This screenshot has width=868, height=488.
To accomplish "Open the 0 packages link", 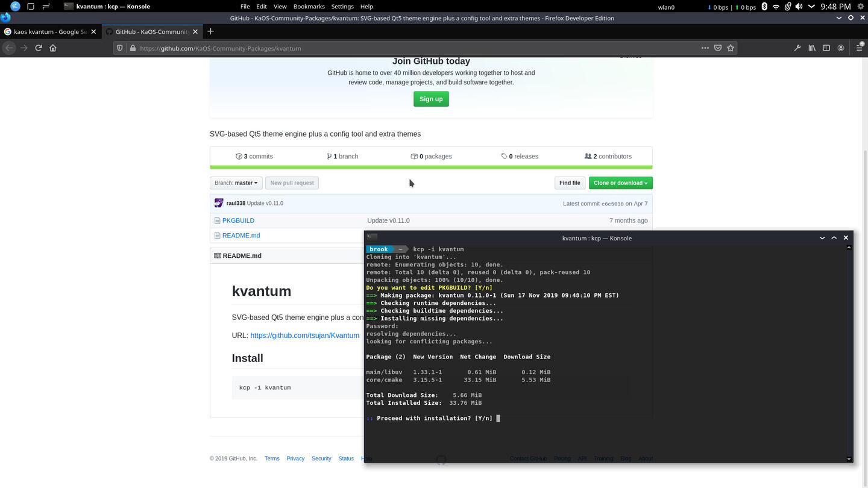I will [432, 156].
